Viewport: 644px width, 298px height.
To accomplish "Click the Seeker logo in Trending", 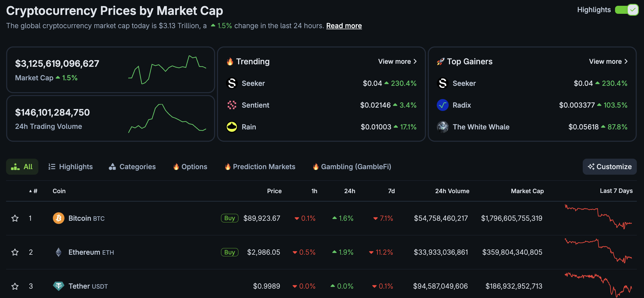I will tap(232, 83).
